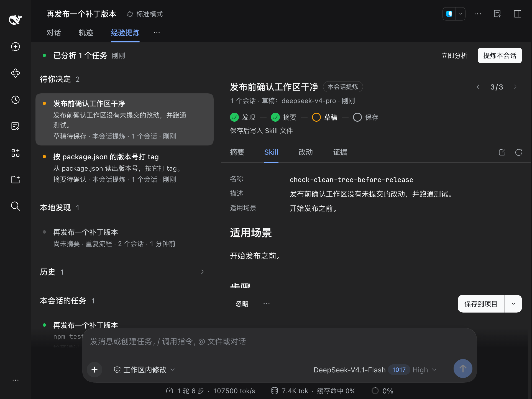This screenshot has height=399, width=532.
Task: Send message with arrow button
Action: pos(463,369)
